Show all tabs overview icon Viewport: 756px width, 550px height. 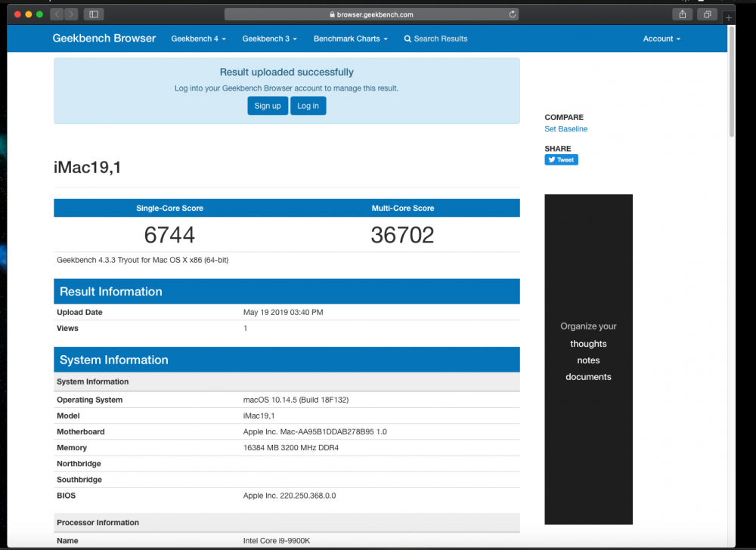click(707, 14)
